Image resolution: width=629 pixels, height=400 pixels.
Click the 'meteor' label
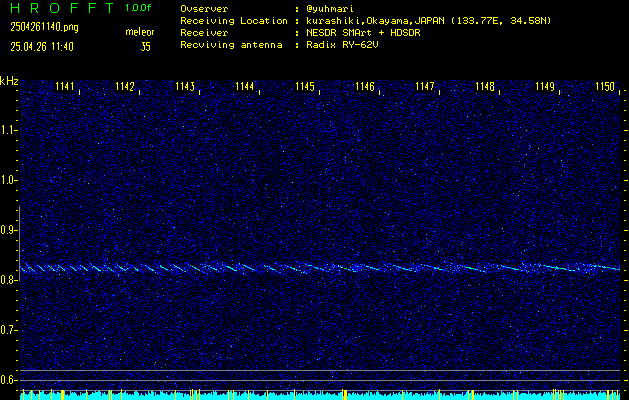140,32
